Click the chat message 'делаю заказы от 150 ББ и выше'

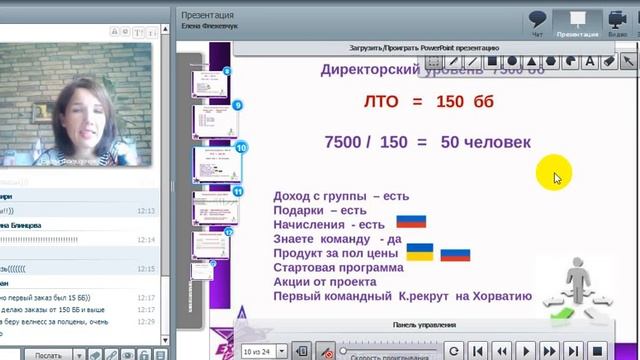click(x=53, y=310)
